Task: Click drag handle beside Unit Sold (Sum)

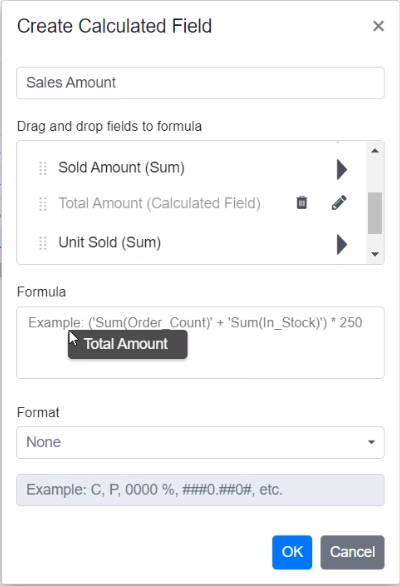Action: tap(43, 243)
